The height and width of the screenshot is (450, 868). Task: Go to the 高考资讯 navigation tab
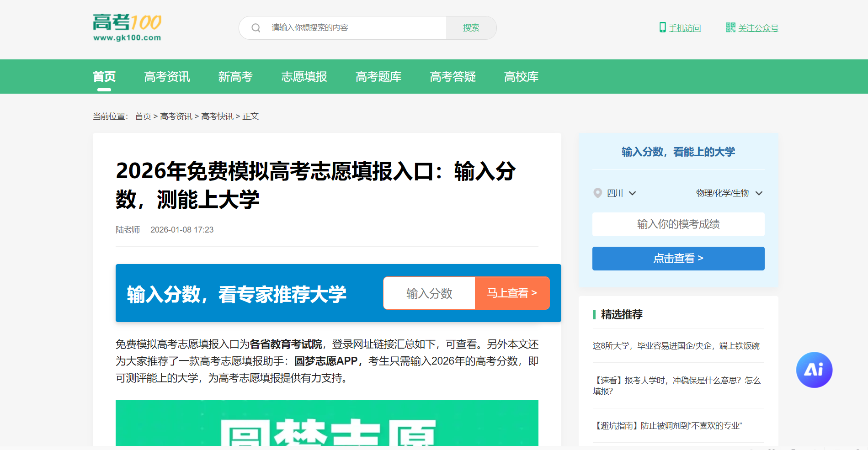click(167, 77)
